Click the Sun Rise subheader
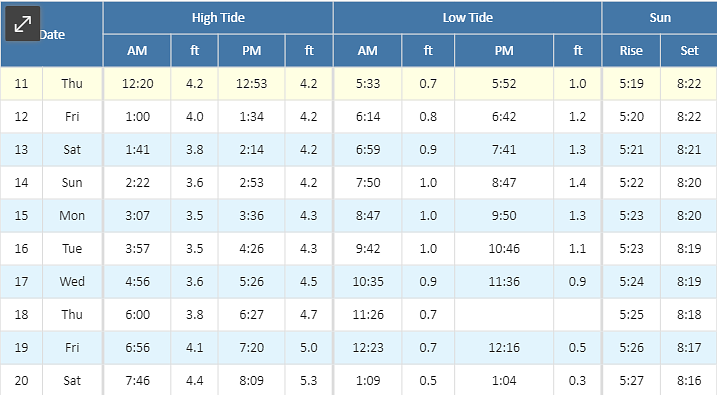717x395 pixels. coord(631,50)
